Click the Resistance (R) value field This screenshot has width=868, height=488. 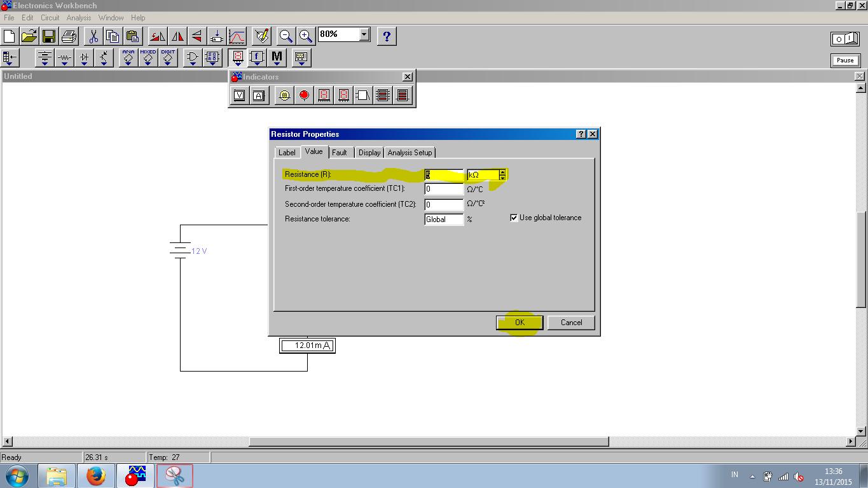(444, 174)
